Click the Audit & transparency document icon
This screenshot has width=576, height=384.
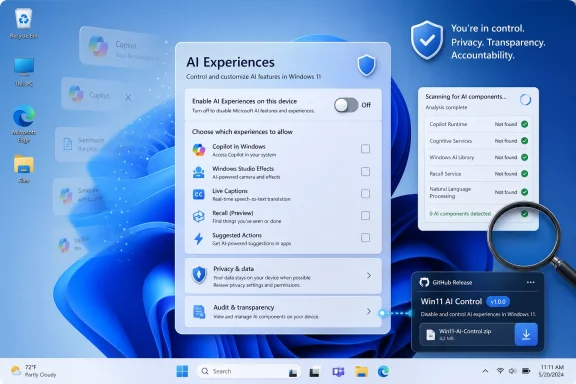tap(199, 312)
